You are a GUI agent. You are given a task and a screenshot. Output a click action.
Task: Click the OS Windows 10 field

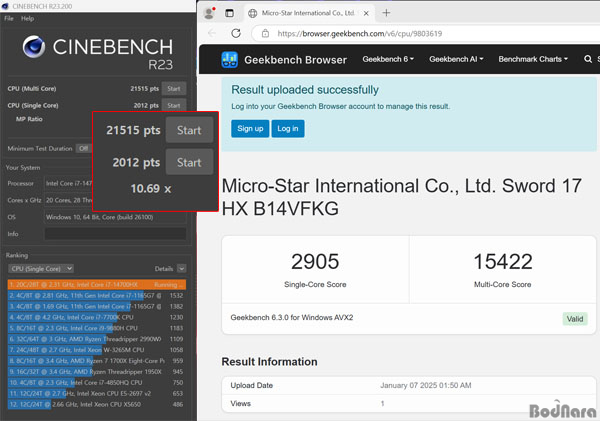[115, 217]
